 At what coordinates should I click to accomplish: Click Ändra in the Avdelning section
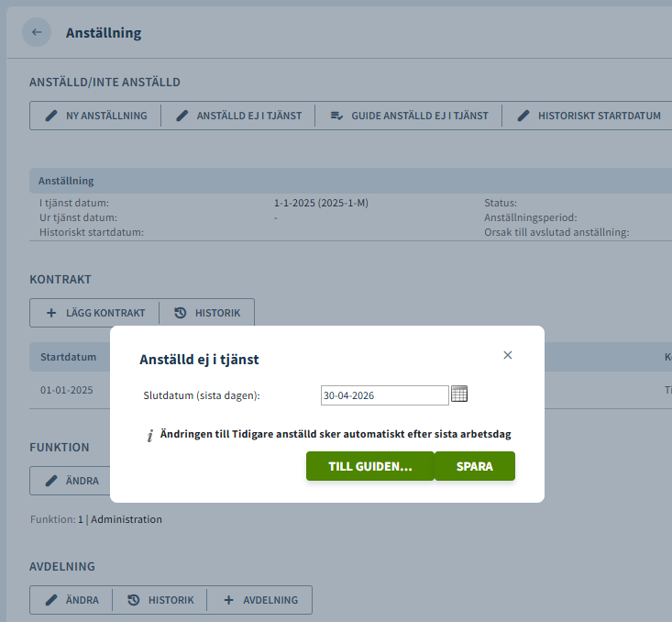[72, 600]
